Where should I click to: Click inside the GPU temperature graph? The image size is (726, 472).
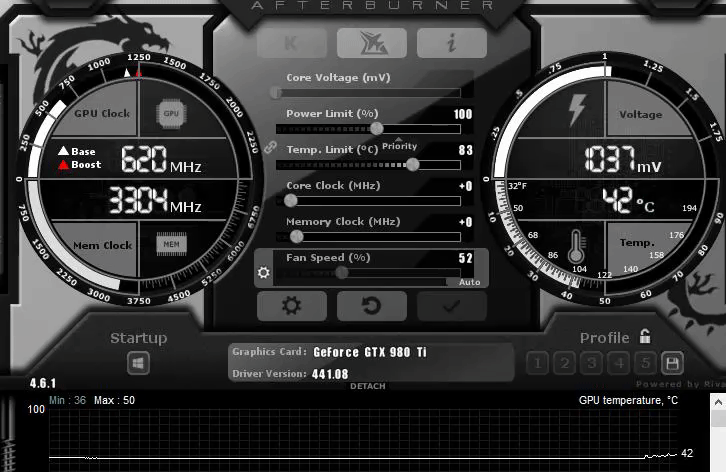tap(363, 440)
